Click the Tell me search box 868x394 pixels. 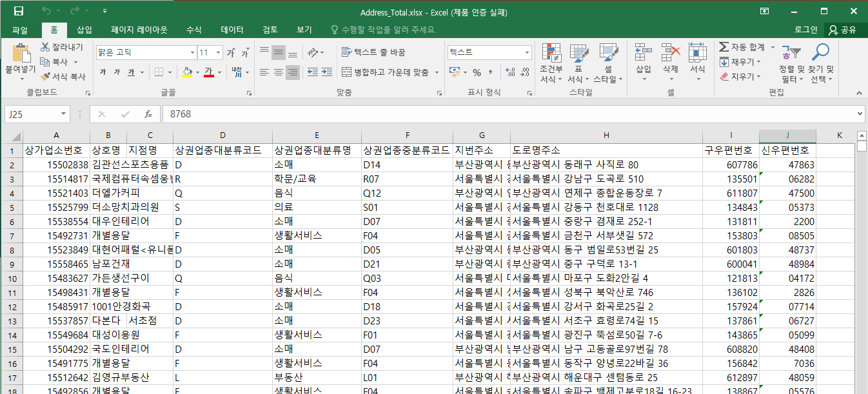383,30
